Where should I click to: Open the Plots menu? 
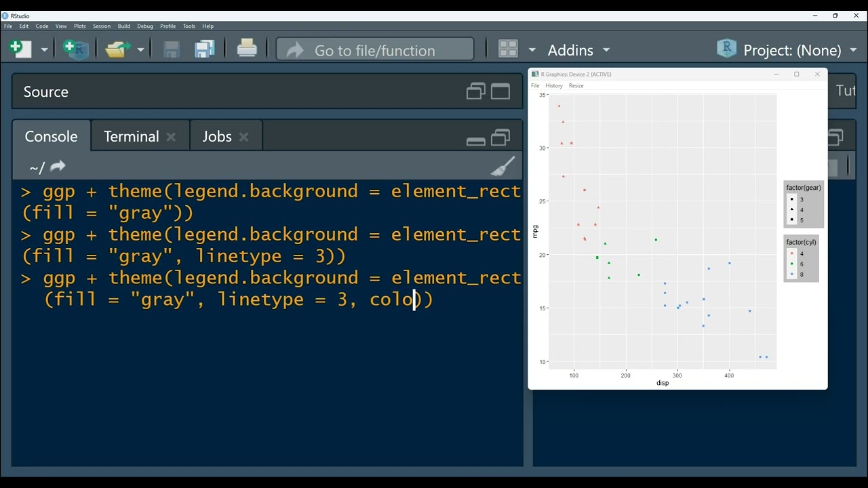tap(80, 26)
